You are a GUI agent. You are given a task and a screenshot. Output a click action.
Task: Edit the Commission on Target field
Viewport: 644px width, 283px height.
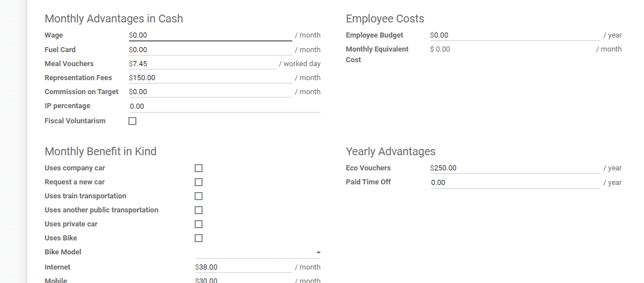(x=210, y=91)
